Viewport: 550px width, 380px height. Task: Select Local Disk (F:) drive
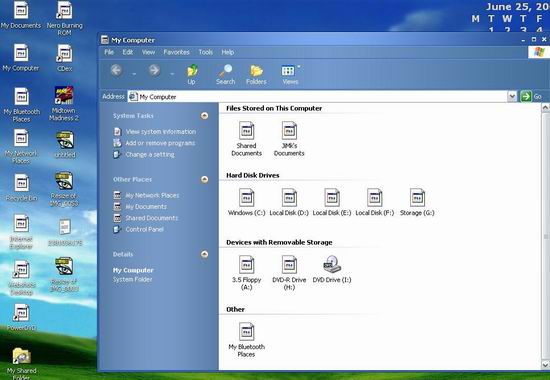[x=375, y=202]
